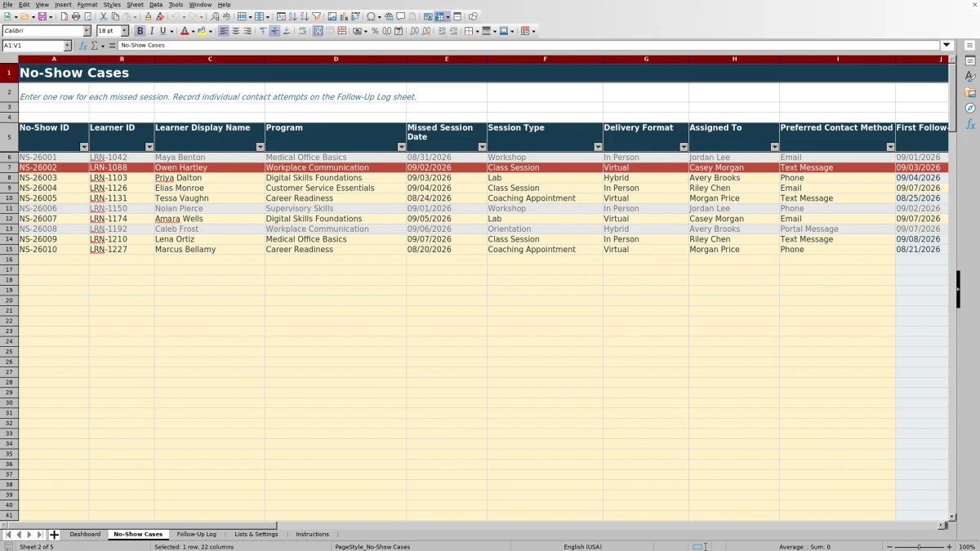
Task: Click the Background Color highlight swatch
Action: click(x=201, y=31)
